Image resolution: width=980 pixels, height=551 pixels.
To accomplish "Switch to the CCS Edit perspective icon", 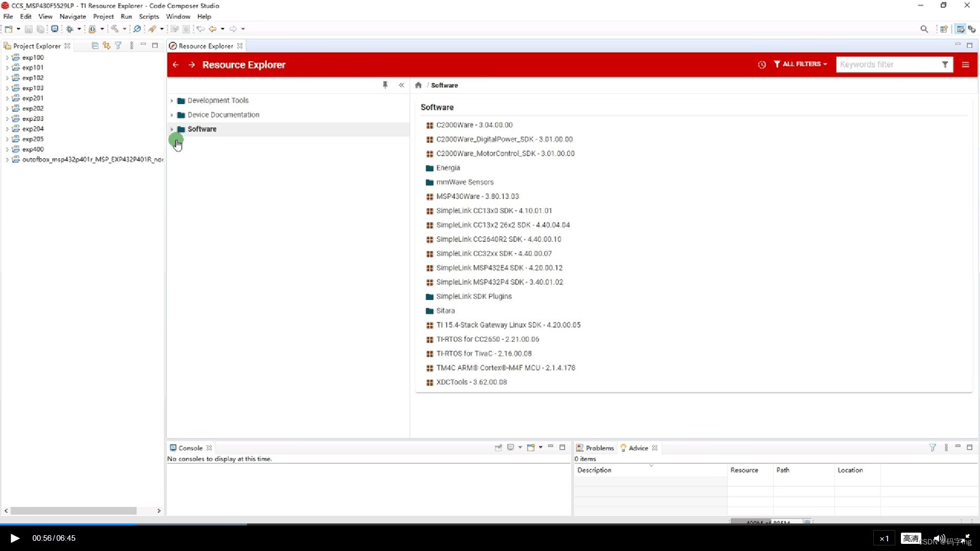I will [961, 29].
